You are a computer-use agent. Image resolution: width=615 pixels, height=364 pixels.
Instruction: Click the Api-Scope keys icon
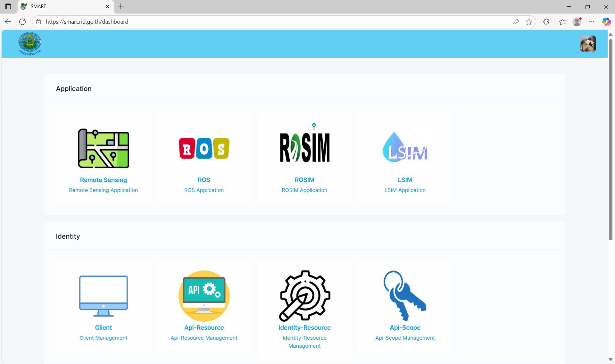tap(405, 296)
